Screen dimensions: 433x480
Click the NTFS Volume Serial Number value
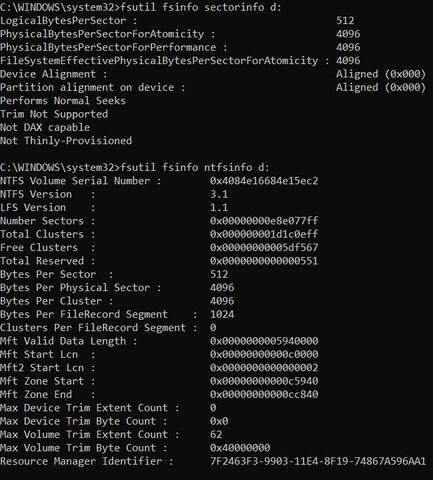[264, 181]
